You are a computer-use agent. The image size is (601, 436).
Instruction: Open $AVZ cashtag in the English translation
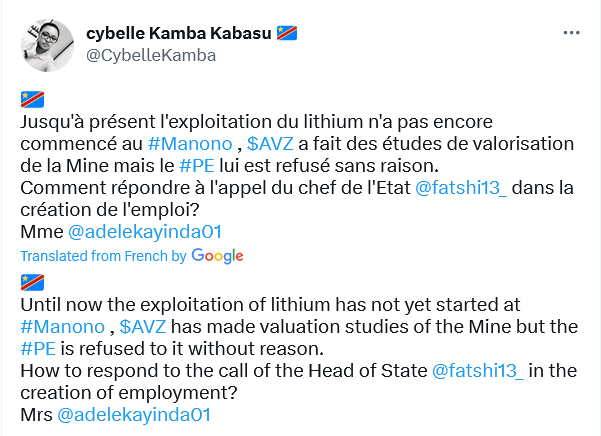coord(143,327)
